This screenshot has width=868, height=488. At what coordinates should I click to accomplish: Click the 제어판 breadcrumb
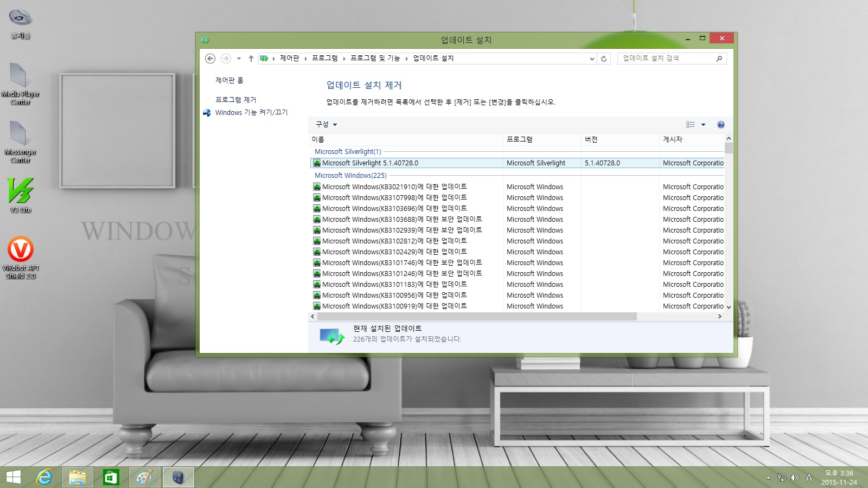point(290,59)
